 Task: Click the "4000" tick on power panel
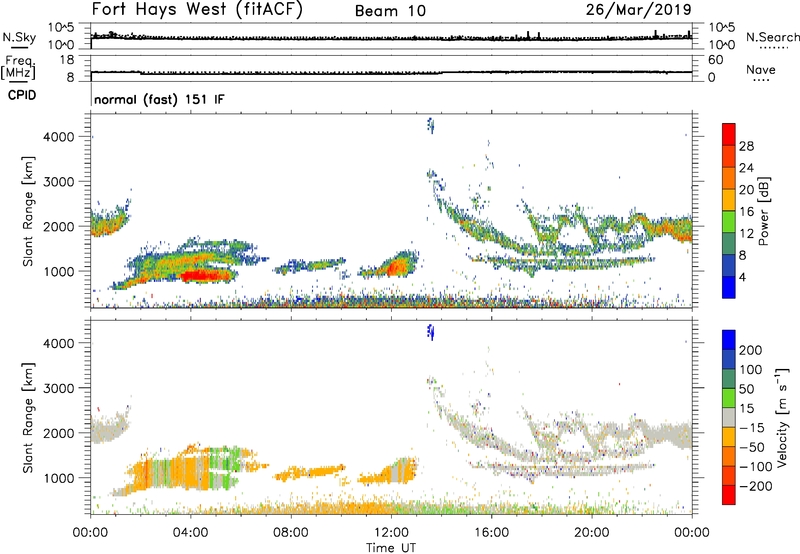click(59, 137)
